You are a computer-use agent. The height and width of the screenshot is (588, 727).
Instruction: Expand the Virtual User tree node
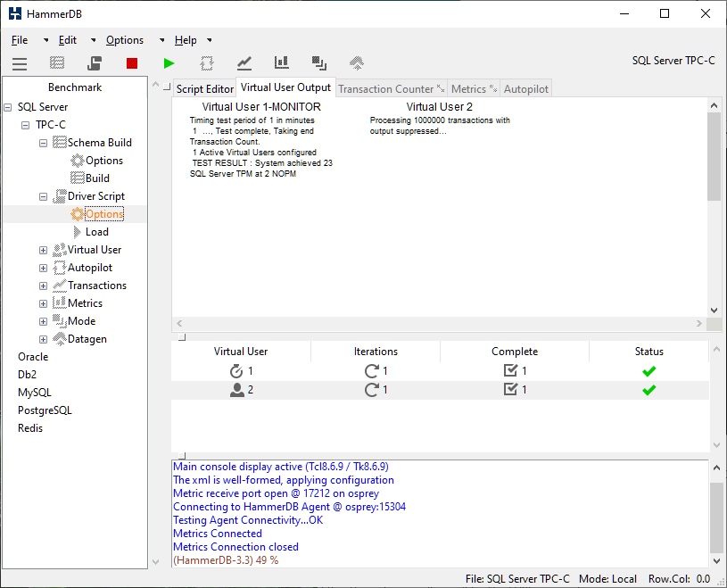click(43, 251)
